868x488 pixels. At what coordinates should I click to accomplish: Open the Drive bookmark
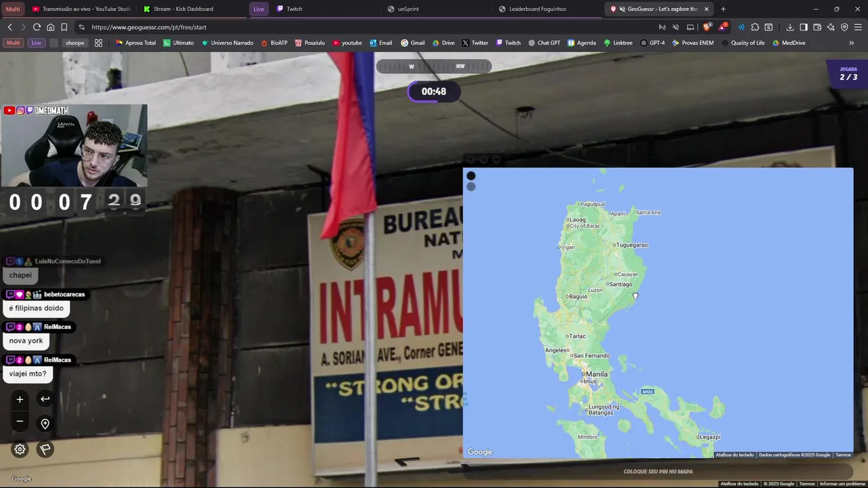click(443, 43)
